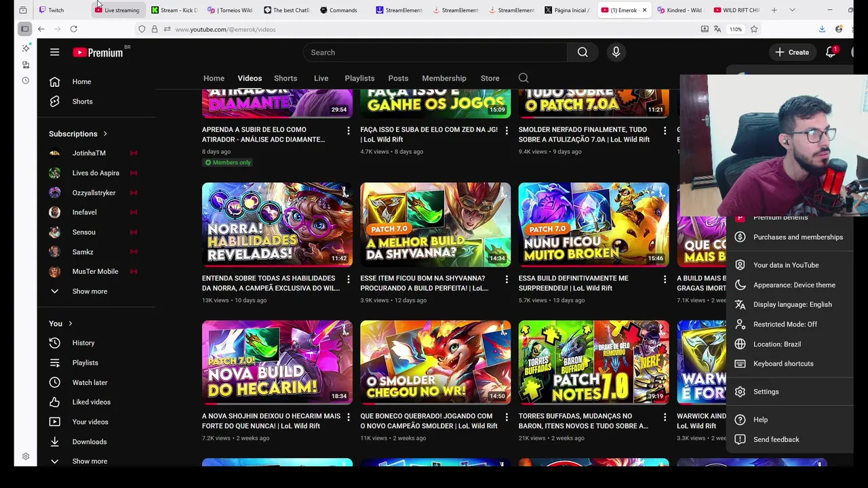
Task: Switch to channel Playlists tab
Action: (x=359, y=78)
